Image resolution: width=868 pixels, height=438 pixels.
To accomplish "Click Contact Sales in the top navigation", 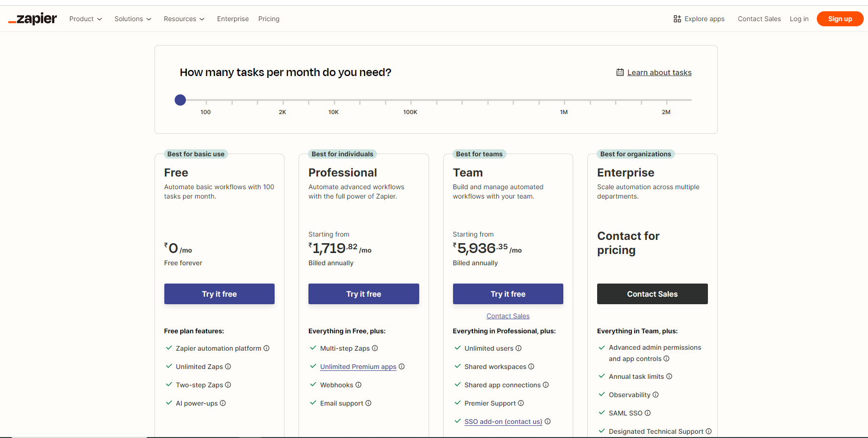I will click(759, 19).
